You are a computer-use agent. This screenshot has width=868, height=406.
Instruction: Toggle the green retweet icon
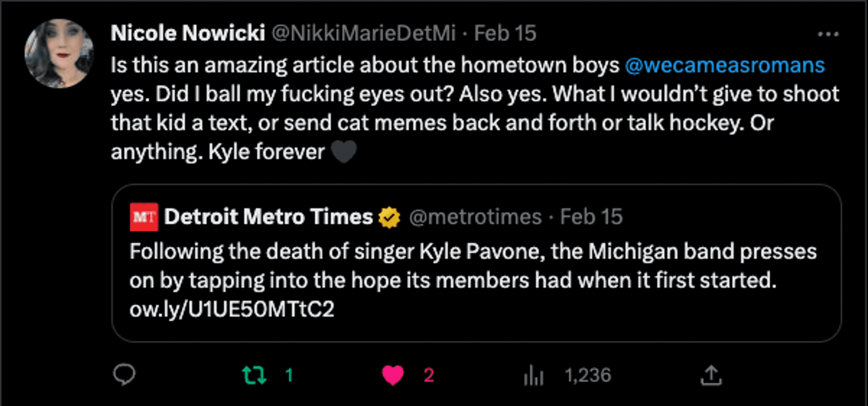click(x=254, y=375)
